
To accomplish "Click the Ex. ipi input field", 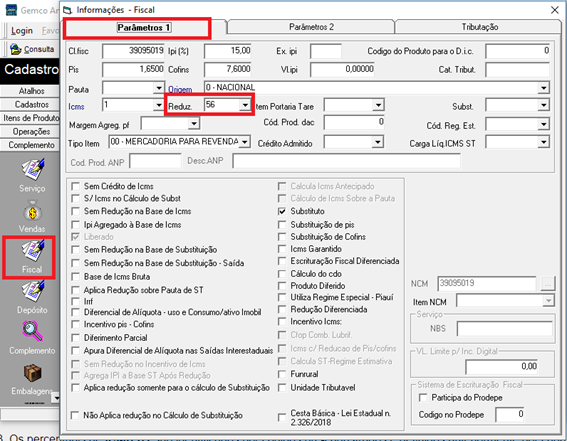I will pyautogui.click(x=326, y=51).
